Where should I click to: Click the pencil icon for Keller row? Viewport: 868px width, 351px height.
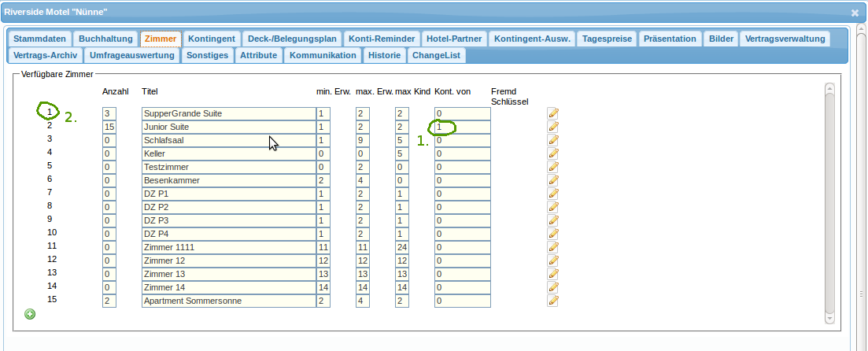click(553, 153)
